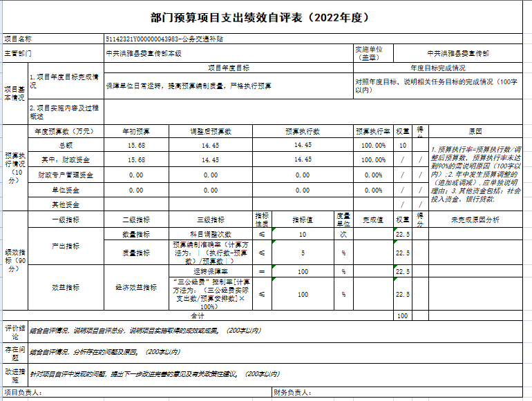This screenshot has width=532, height=401.
Task: Select the 三级指标 header cell
Action: point(211,219)
